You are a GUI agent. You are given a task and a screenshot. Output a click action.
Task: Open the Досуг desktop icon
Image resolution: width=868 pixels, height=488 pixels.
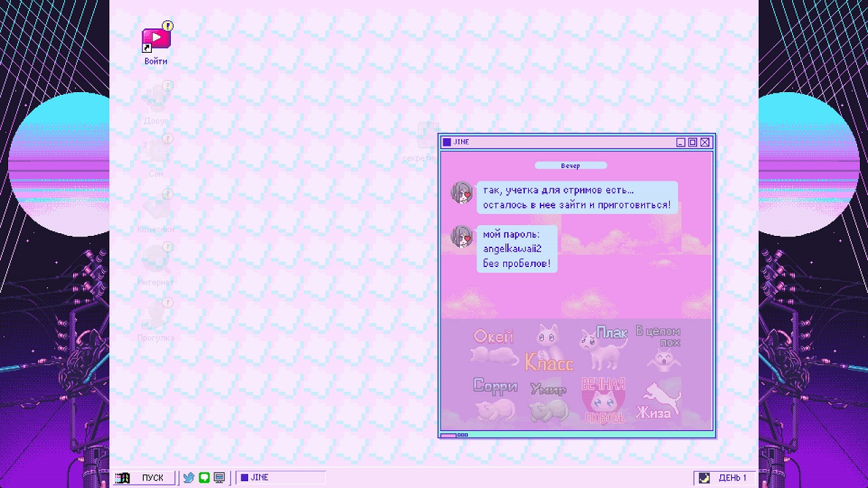pyautogui.click(x=156, y=96)
